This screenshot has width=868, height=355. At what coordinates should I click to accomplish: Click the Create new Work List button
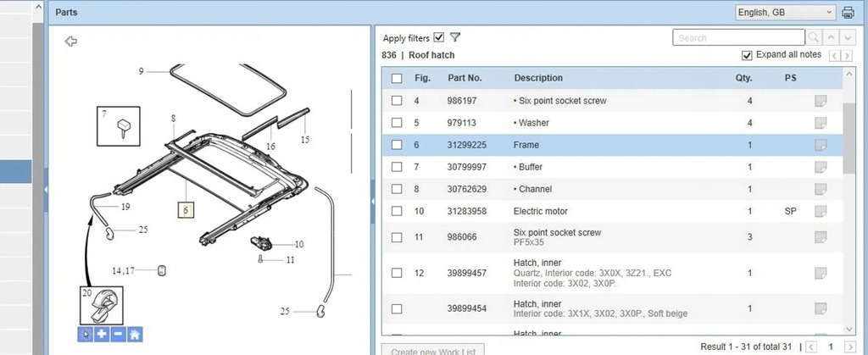(433, 349)
